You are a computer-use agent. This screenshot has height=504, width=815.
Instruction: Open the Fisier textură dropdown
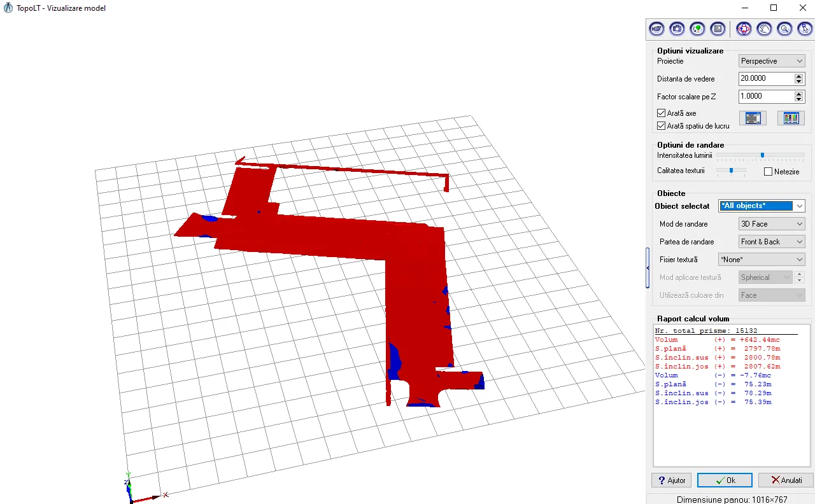(x=762, y=260)
